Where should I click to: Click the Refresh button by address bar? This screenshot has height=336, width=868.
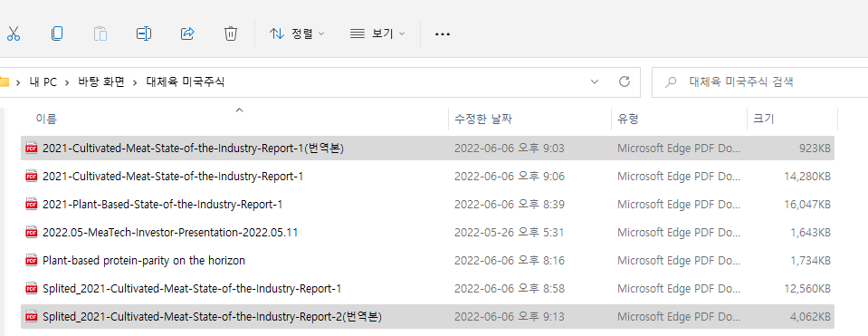pyautogui.click(x=625, y=82)
